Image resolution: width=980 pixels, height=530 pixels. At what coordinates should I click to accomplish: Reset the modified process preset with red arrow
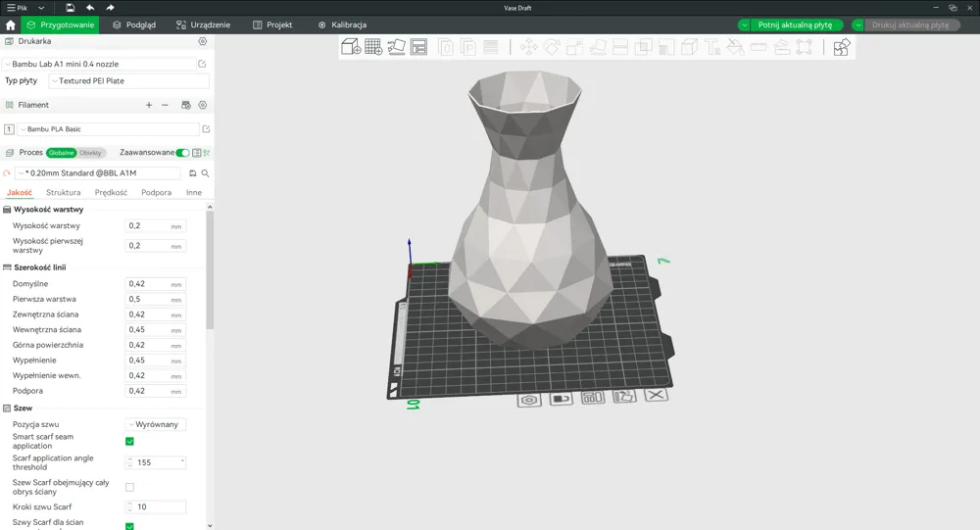pyautogui.click(x=7, y=173)
